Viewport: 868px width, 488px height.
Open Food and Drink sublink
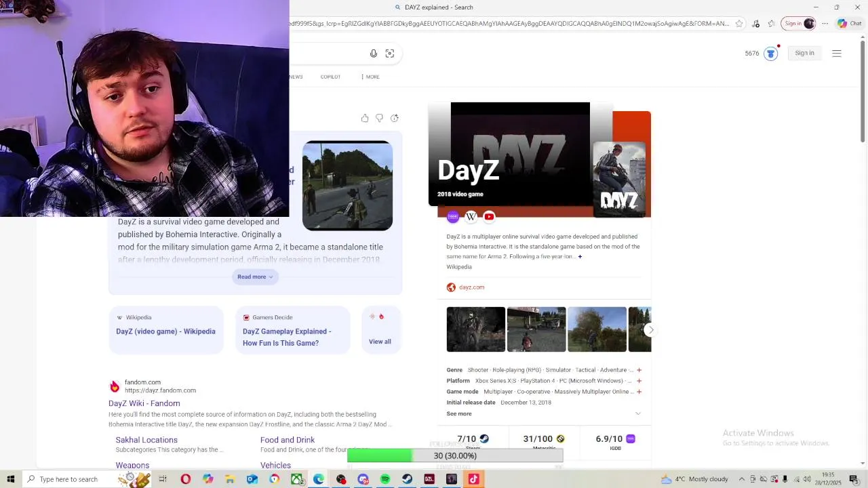click(x=288, y=440)
